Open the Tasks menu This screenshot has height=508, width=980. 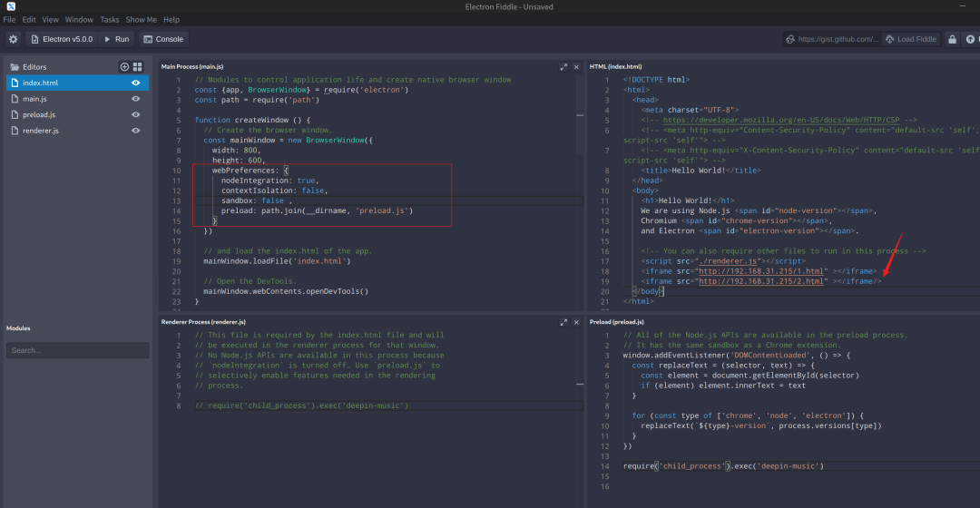(x=110, y=19)
